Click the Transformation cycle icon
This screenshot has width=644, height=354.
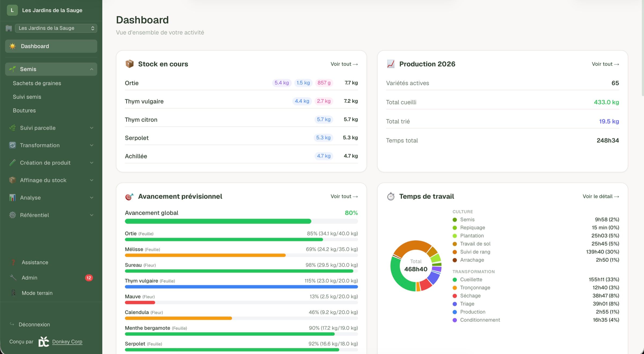point(12,145)
